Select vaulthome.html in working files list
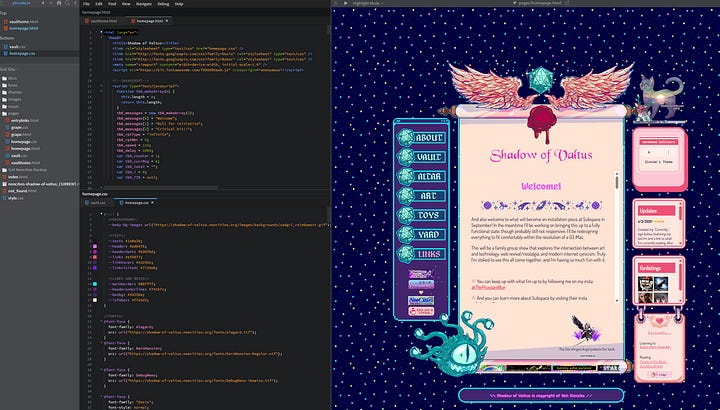720x410 pixels. tap(23, 22)
